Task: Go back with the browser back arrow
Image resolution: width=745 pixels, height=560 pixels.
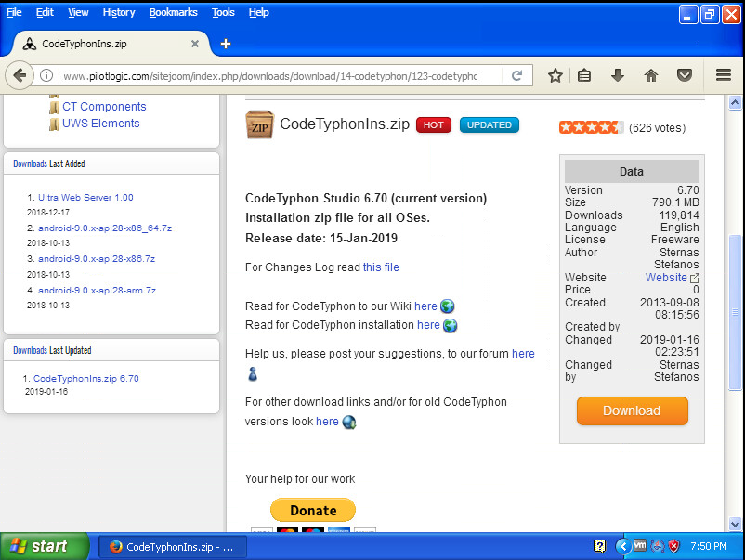Action: pyautogui.click(x=20, y=75)
